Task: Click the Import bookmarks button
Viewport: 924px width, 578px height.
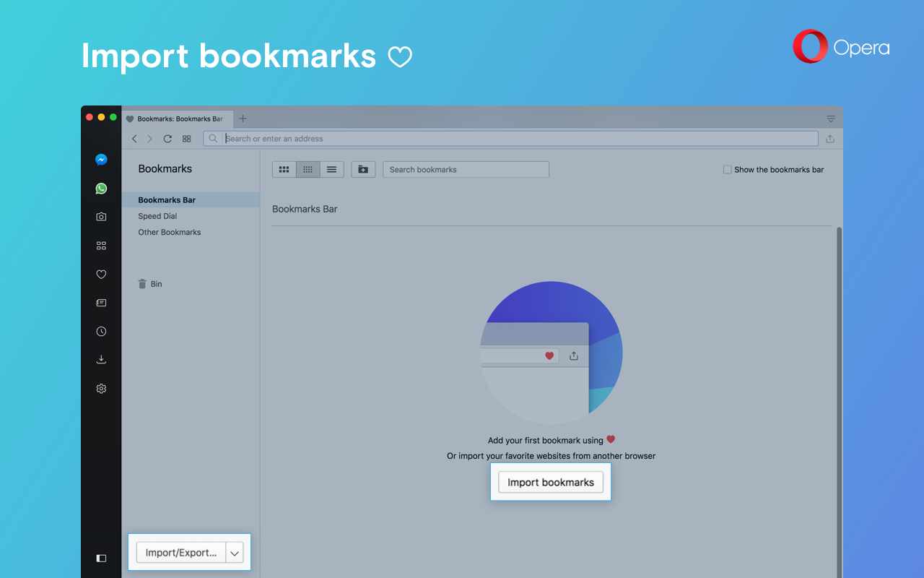Action: click(x=551, y=483)
